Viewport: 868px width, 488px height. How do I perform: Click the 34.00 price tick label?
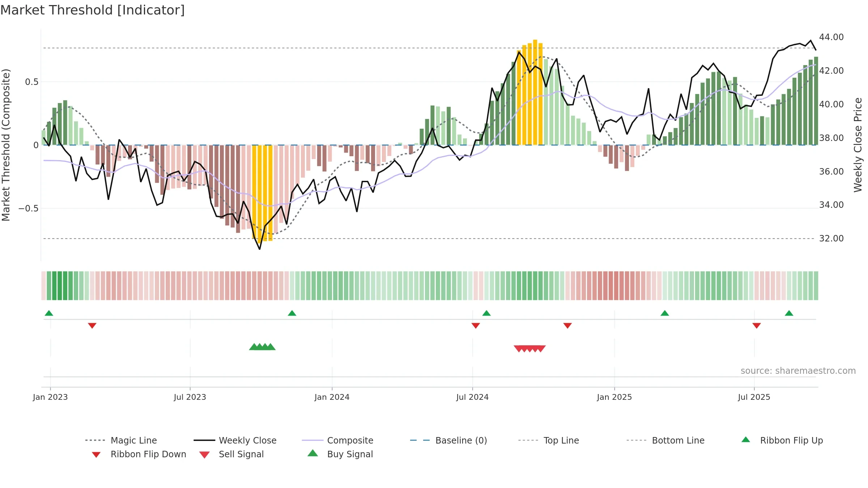[831, 205]
